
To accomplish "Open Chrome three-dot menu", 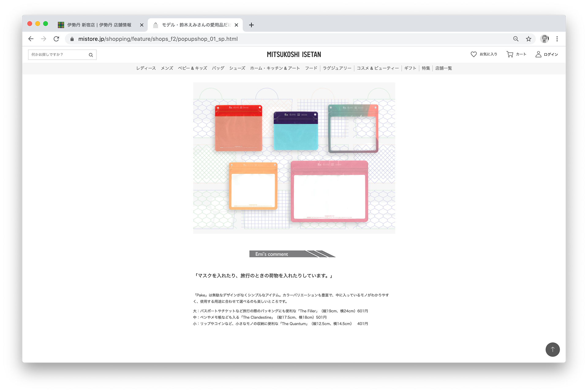I will pyautogui.click(x=557, y=39).
